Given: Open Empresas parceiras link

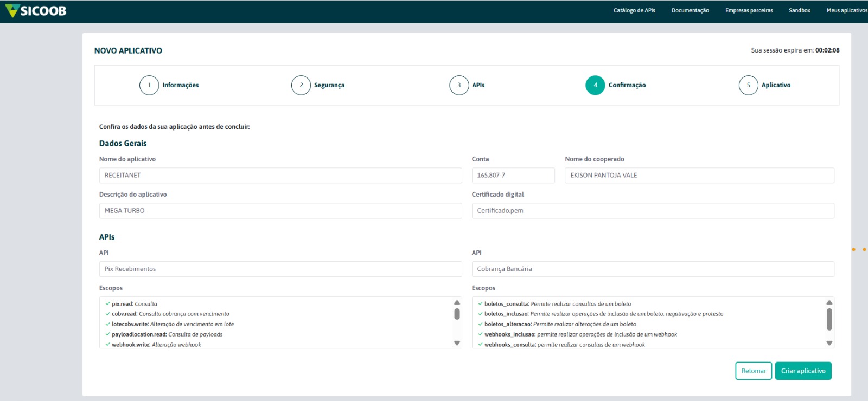Looking at the screenshot, I should click(x=749, y=10).
